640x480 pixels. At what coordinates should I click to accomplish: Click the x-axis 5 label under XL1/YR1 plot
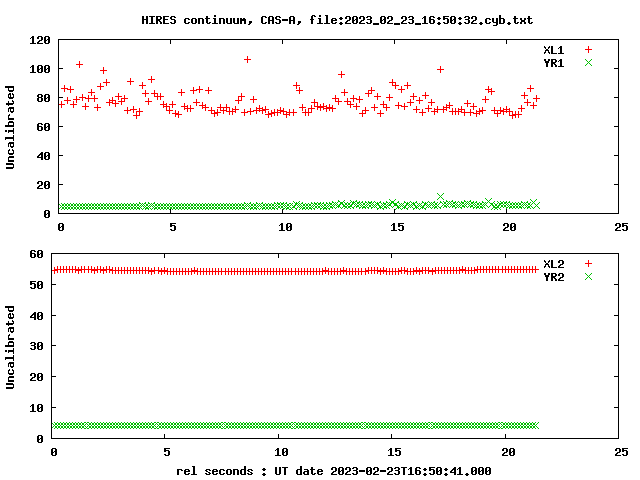pyautogui.click(x=173, y=227)
